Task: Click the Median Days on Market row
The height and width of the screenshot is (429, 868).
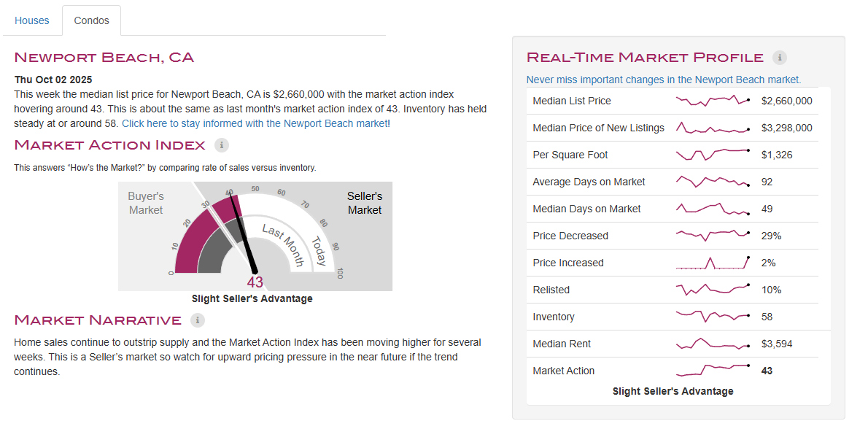Action: pos(586,209)
